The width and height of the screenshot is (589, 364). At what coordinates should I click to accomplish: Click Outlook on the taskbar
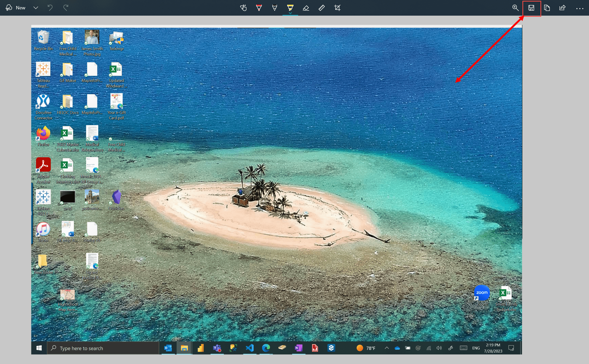(x=168, y=348)
